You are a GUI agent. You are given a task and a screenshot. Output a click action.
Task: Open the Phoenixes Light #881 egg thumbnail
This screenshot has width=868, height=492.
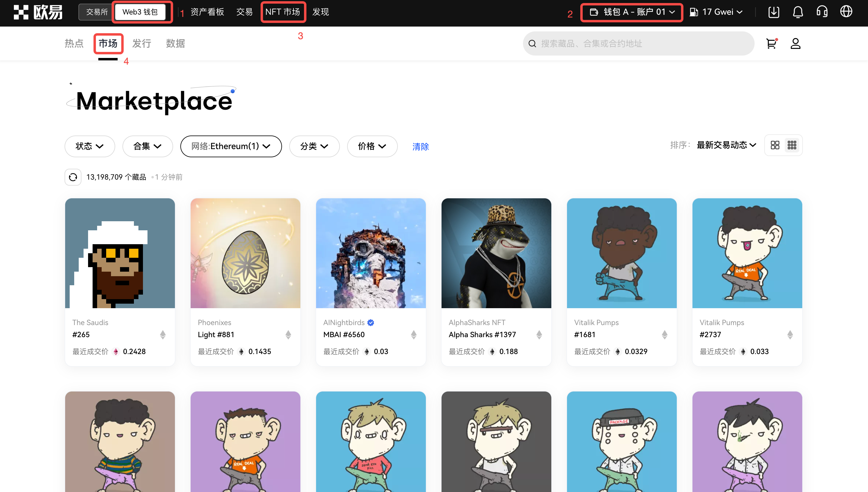tap(246, 253)
